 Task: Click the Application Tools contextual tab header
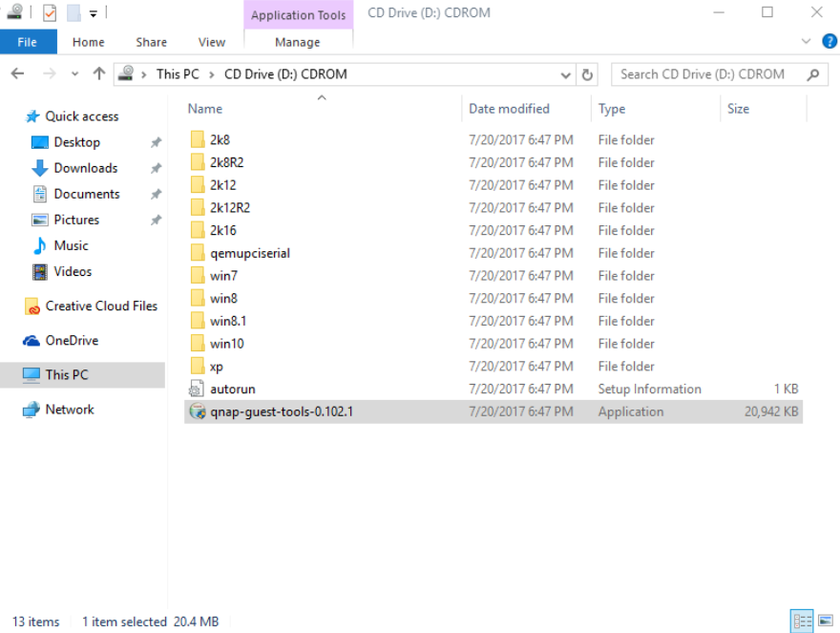(299, 15)
